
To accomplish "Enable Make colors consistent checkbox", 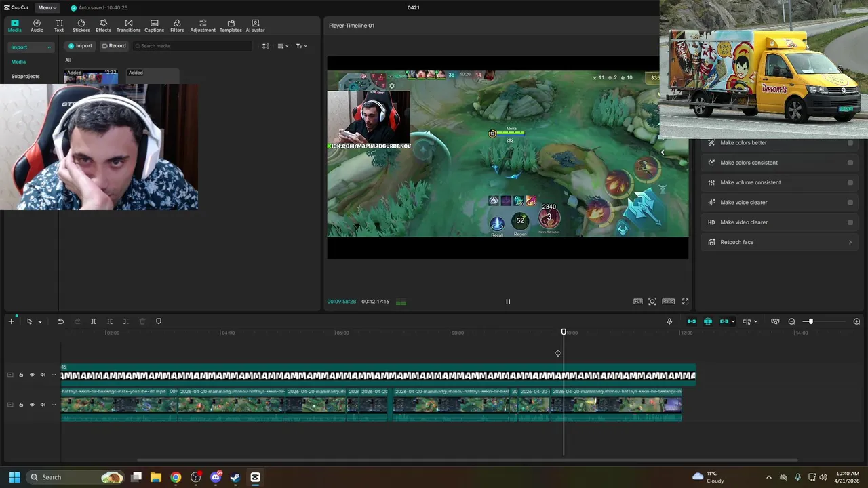I will tap(850, 163).
